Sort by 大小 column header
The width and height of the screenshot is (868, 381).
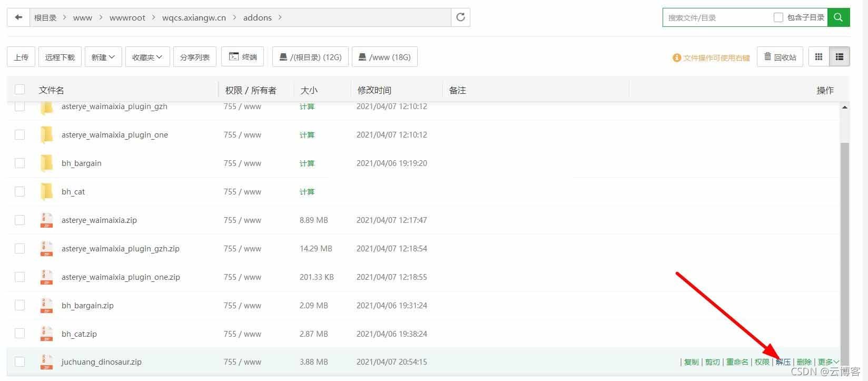pos(309,90)
